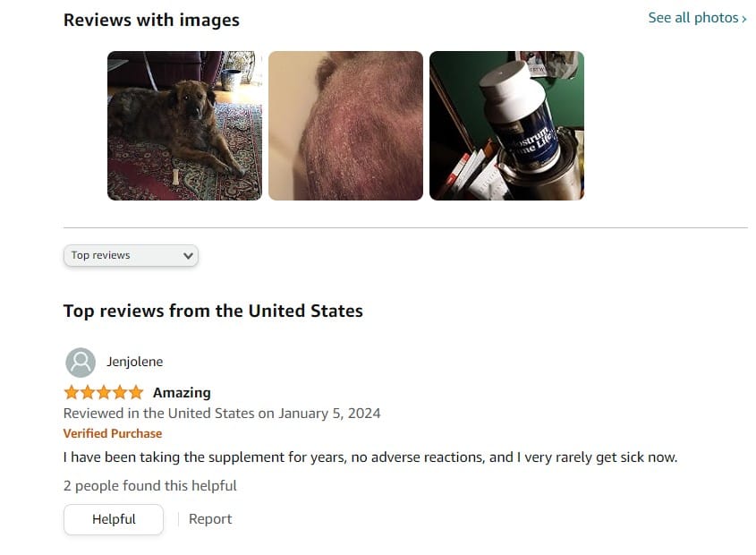This screenshot has width=756, height=555.
Task: Open the Top reviews sort dropdown
Action: [131, 255]
